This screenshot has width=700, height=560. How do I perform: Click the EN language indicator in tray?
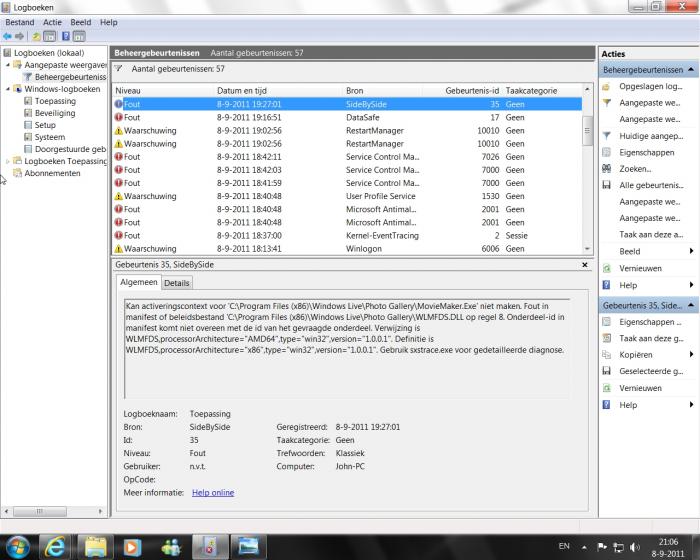(564, 546)
